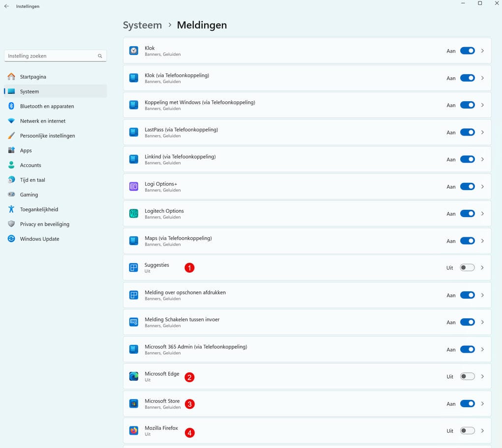The height and width of the screenshot is (448, 502).
Task: Open Logi Options+ notification row
Action: tap(307, 187)
